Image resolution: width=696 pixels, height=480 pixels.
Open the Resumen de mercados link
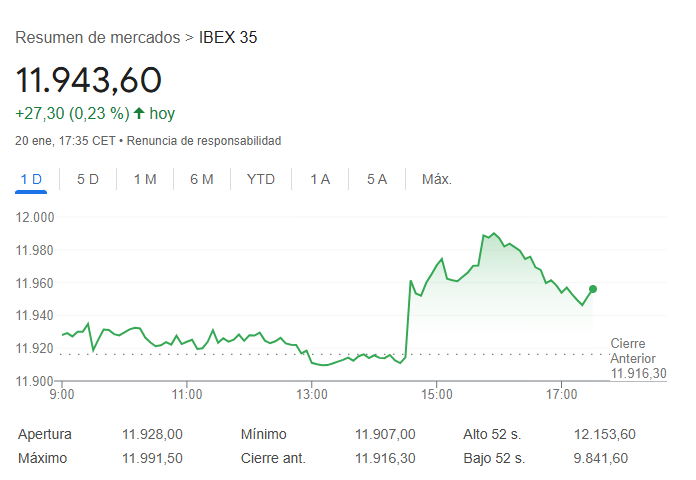(x=97, y=38)
